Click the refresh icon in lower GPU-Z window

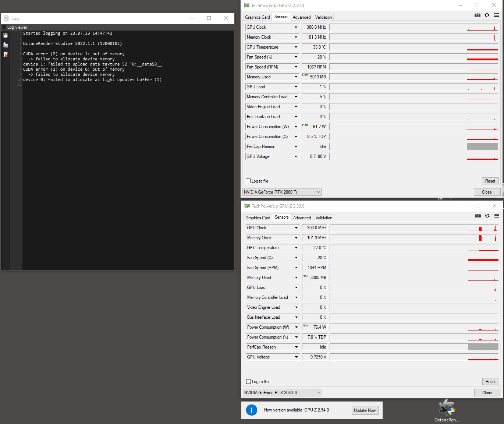pyautogui.click(x=487, y=216)
